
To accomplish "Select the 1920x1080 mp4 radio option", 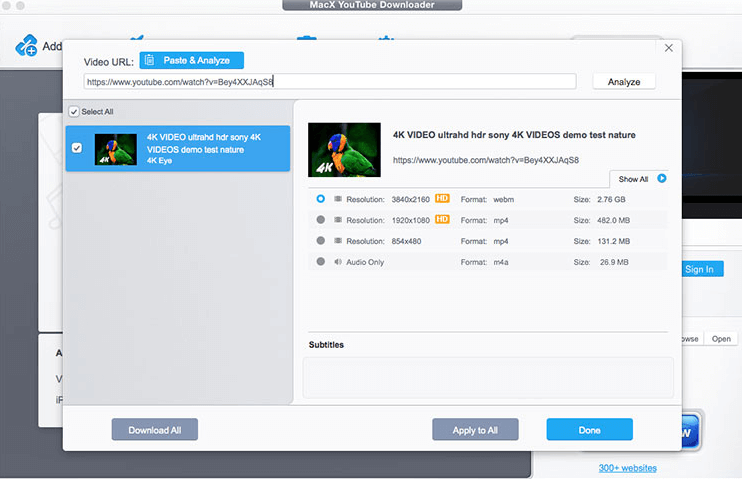I will [x=320, y=220].
